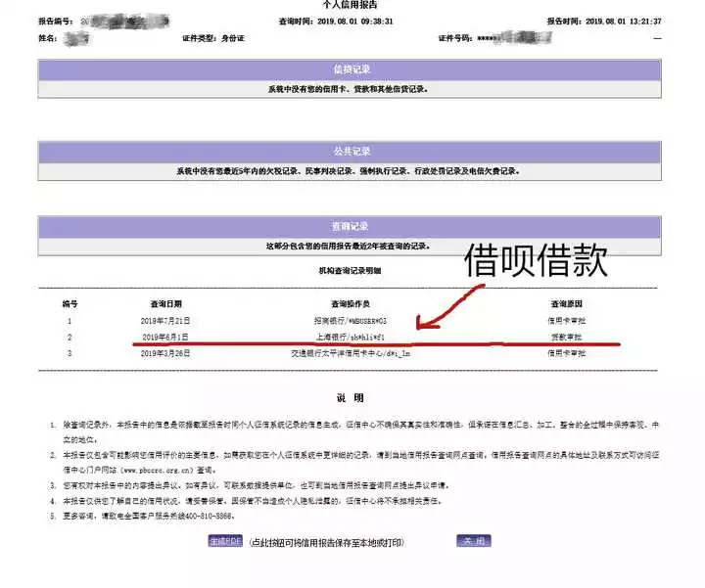Click operator 上海银行 entry

[351, 337]
